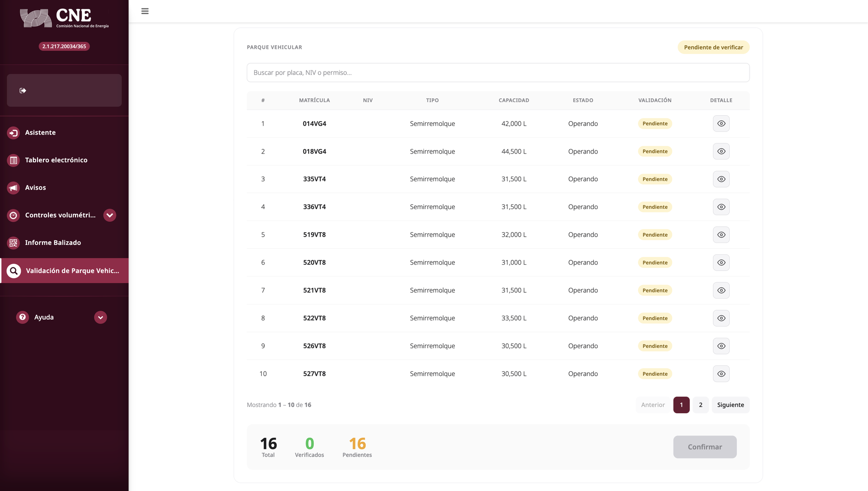Select current page 1 in pagination
The height and width of the screenshot is (491, 868).
tap(681, 405)
